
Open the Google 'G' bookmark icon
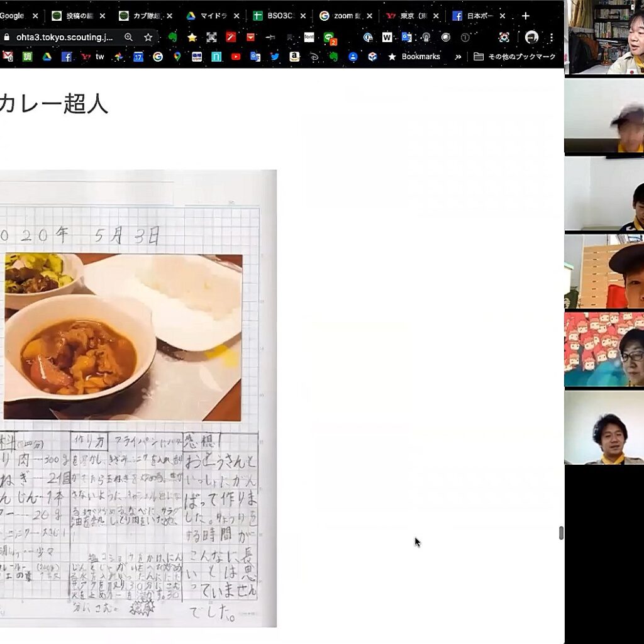click(x=158, y=57)
